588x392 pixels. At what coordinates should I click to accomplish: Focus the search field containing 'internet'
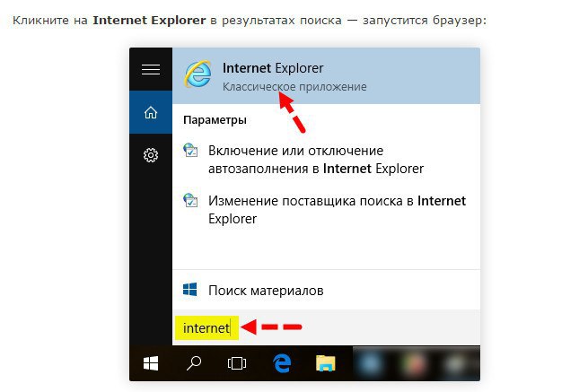pyautogui.click(x=326, y=327)
